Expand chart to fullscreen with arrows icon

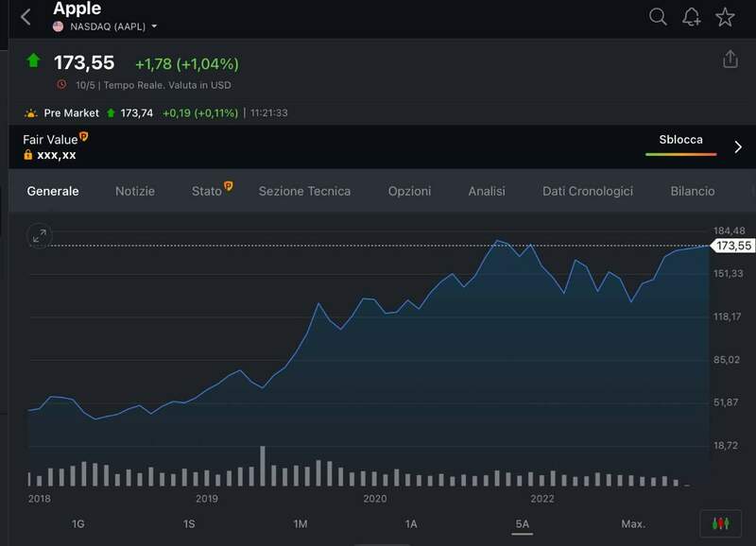pyautogui.click(x=39, y=236)
